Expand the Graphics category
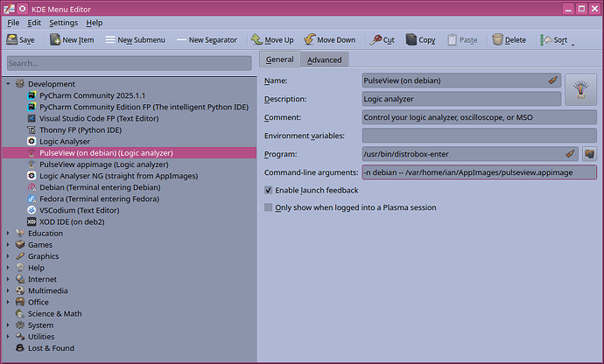The width and height of the screenshot is (604, 364). pyautogui.click(x=8, y=256)
